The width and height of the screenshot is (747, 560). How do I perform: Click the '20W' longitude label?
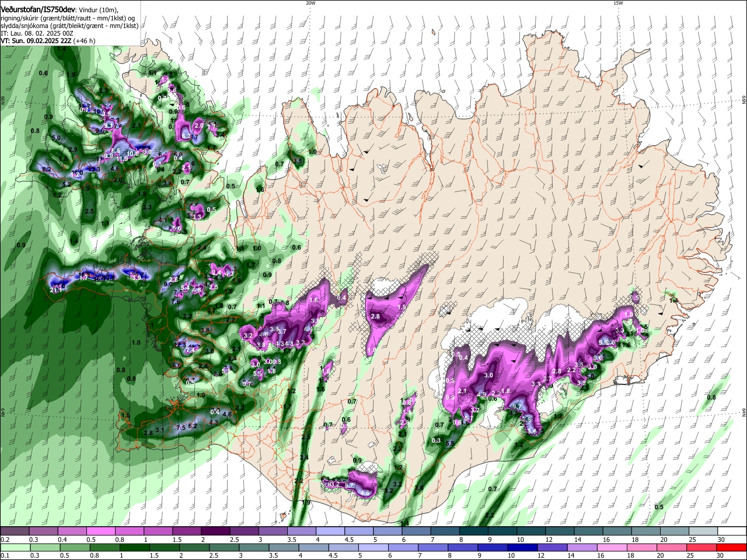click(310, 3)
